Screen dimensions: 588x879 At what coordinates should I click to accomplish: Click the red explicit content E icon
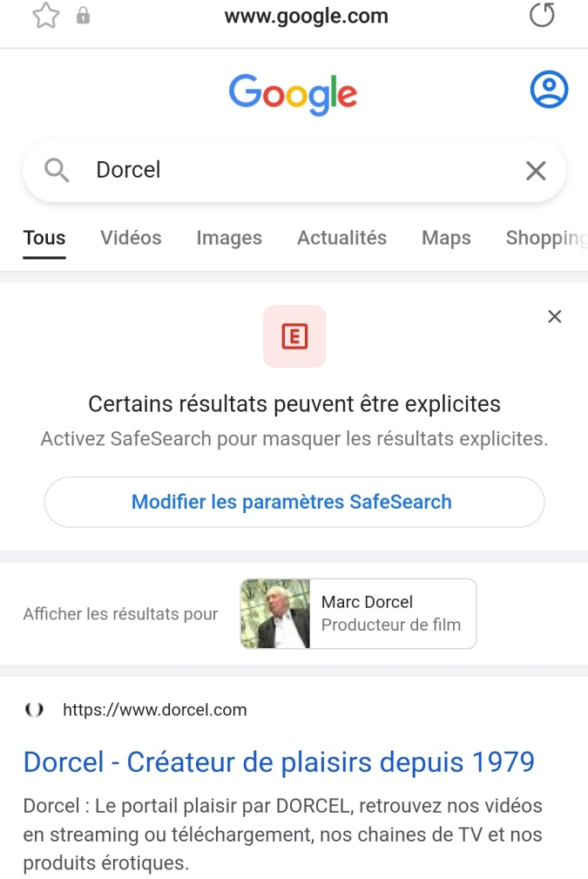click(294, 336)
